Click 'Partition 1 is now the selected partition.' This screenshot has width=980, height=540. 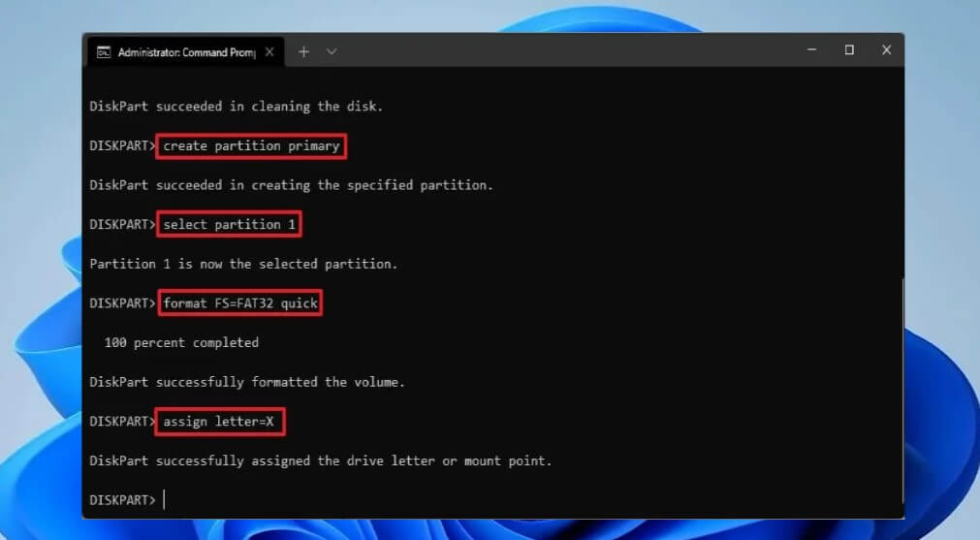243,264
